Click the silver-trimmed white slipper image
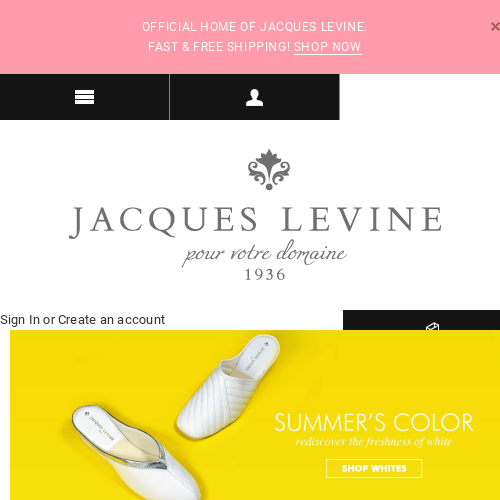 (x=137, y=453)
